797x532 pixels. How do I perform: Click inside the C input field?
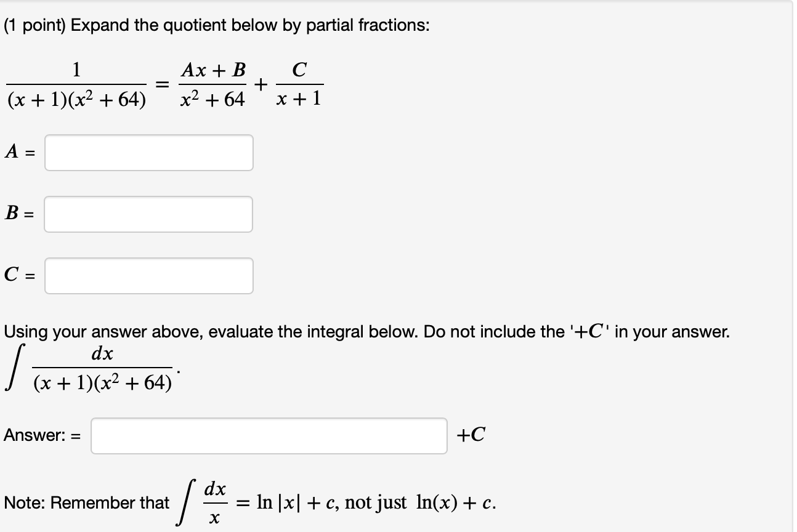pos(148,275)
